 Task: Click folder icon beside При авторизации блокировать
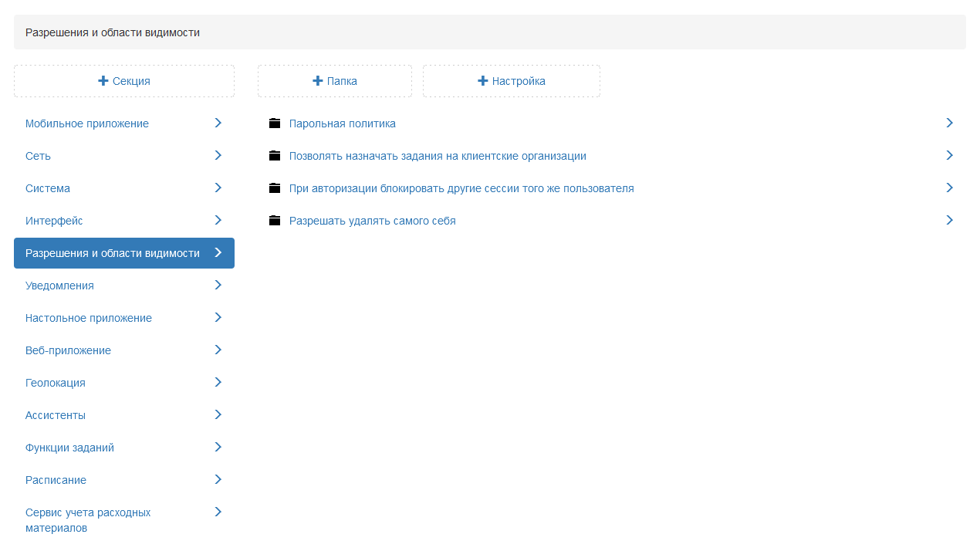point(275,188)
